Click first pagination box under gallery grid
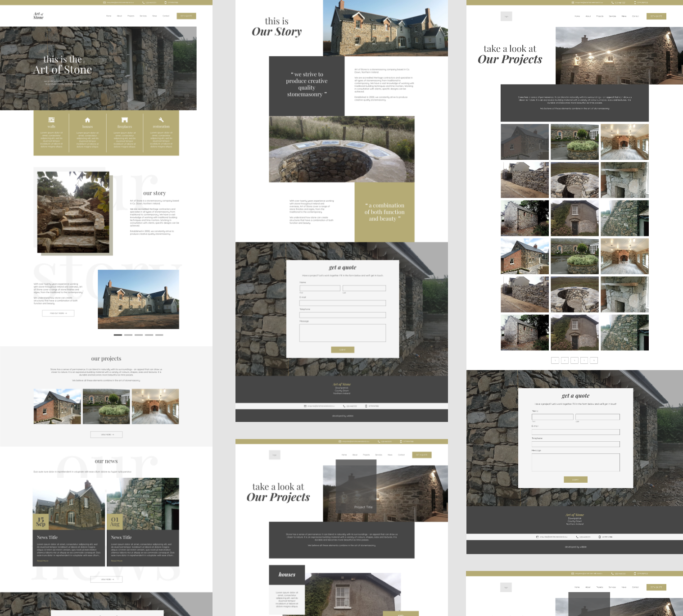The height and width of the screenshot is (616, 683). [x=555, y=360]
